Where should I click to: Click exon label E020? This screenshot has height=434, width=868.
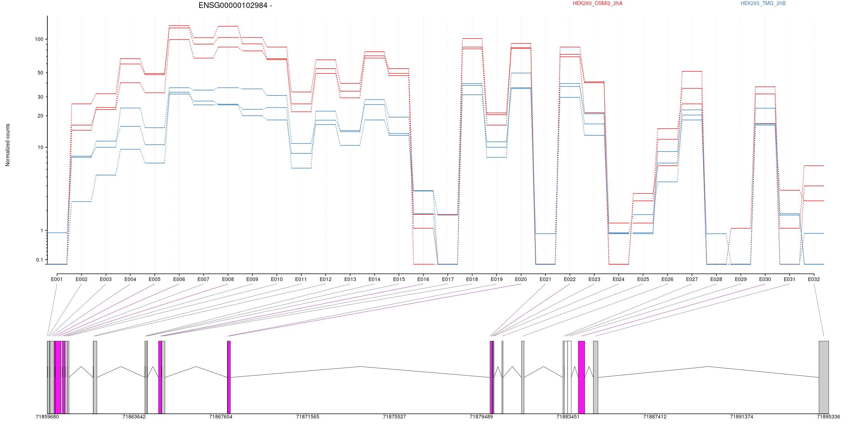[521, 279]
